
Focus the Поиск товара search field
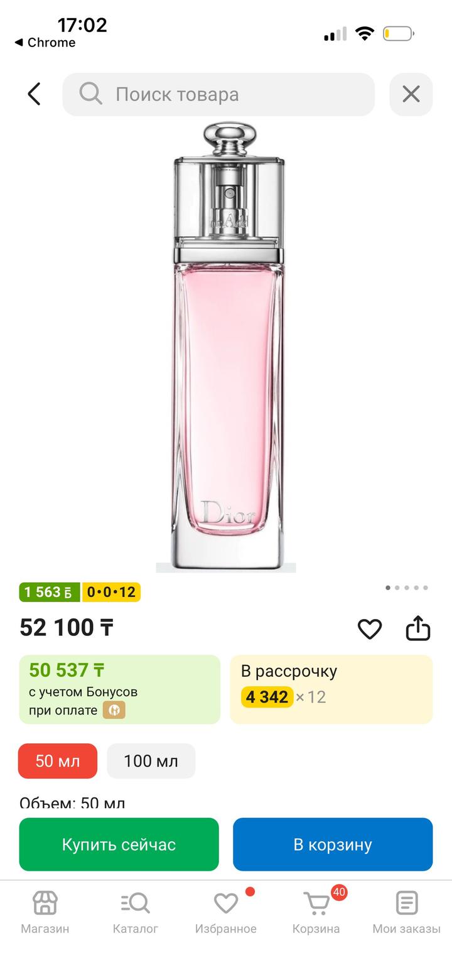tap(239, 94)
